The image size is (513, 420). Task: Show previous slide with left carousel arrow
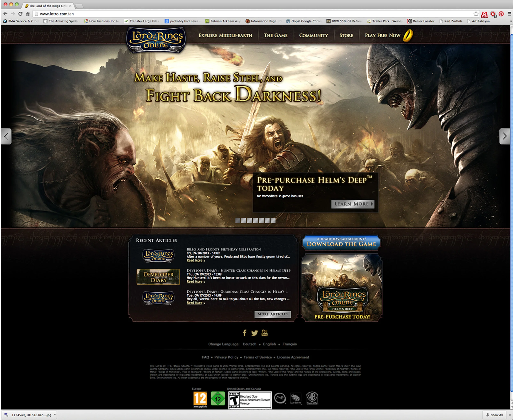pos(6,136)
